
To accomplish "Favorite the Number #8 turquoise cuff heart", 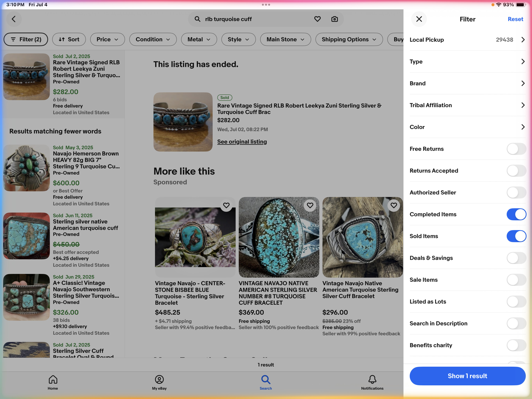I will [310, 205].
